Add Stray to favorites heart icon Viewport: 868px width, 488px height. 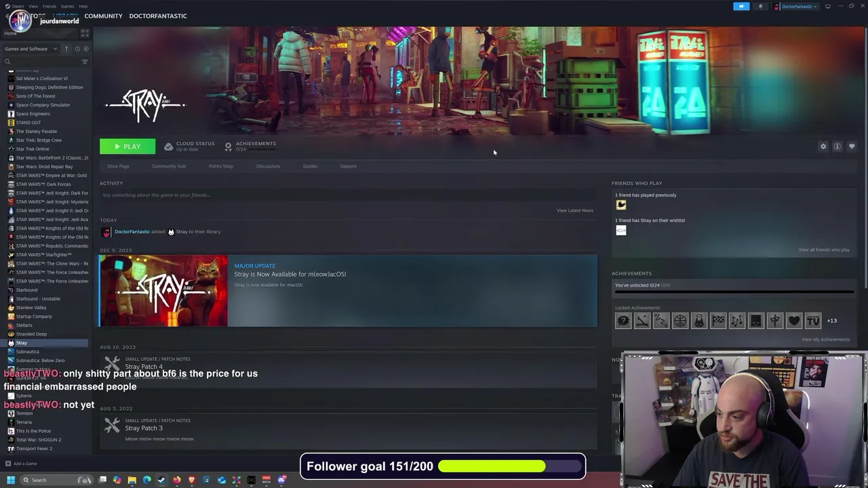pos(852,146)
